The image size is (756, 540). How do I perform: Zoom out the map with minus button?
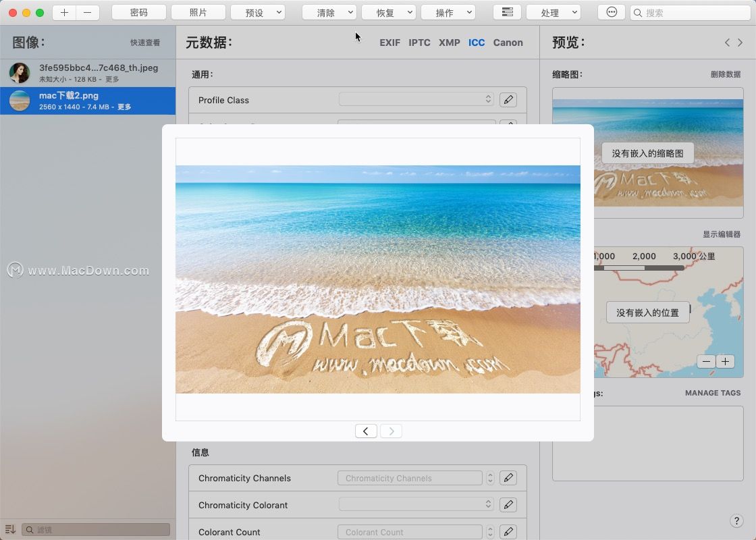[x=706, y=362]
